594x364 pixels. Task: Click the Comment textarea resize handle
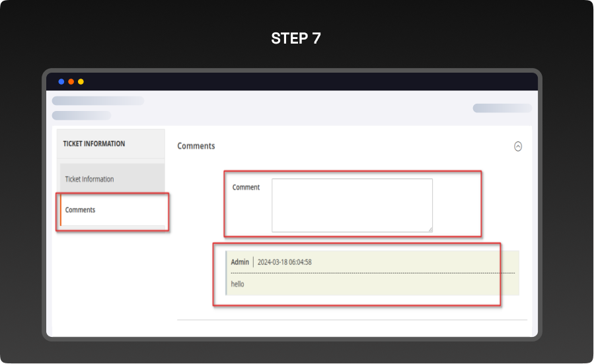[x=429, y=229]
